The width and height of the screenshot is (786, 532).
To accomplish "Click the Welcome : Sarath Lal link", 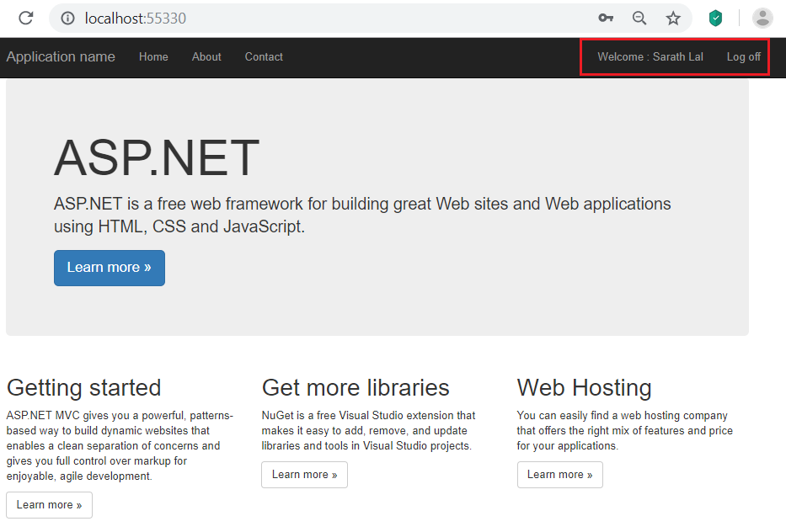I will pos(650,56).
